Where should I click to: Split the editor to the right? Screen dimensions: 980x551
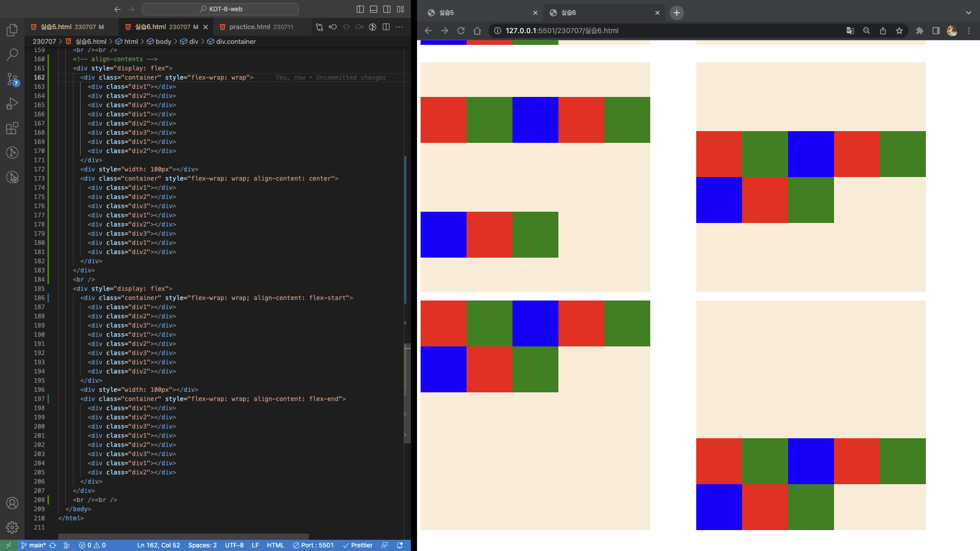pos(386,27)
